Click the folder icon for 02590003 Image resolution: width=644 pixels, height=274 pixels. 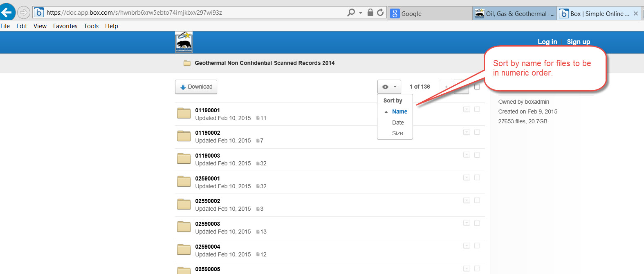tap(184, 227)
